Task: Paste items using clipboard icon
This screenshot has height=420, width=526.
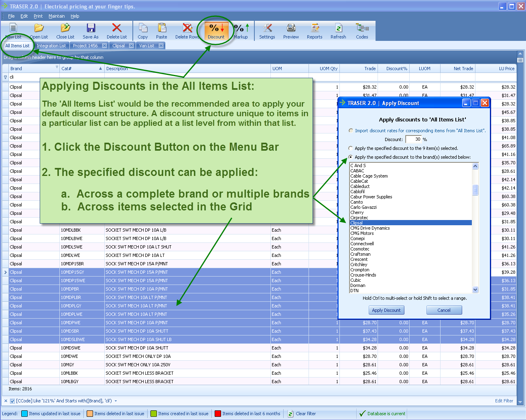Action: coord(162,31)
